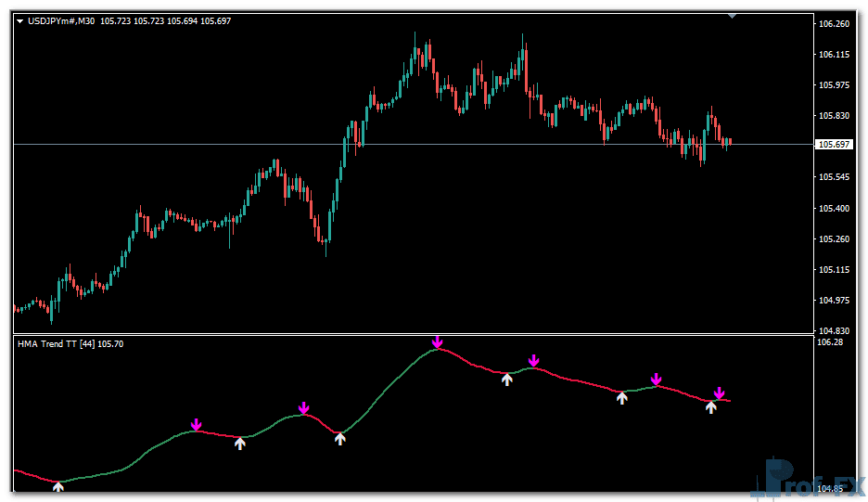This screenshot has width=868, height=502.
Task: Select the fourth magenta down arrow from left
Action: [533, 361]
